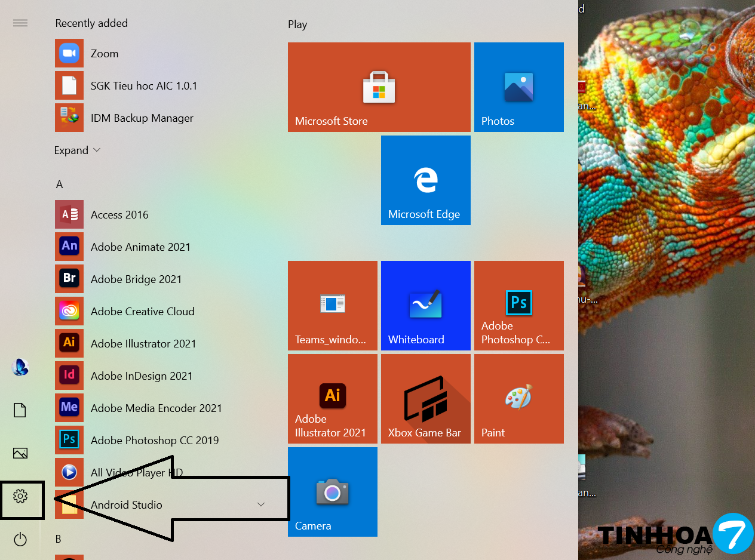
Task: Click the letter A group header
Action: click(59, 184)
